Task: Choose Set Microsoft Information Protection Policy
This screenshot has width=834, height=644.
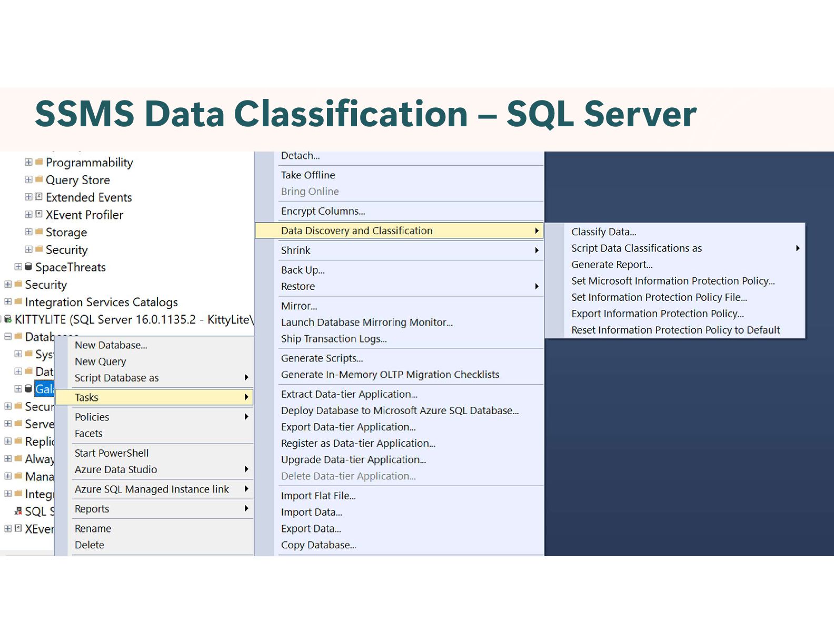Action: point(675,281)
